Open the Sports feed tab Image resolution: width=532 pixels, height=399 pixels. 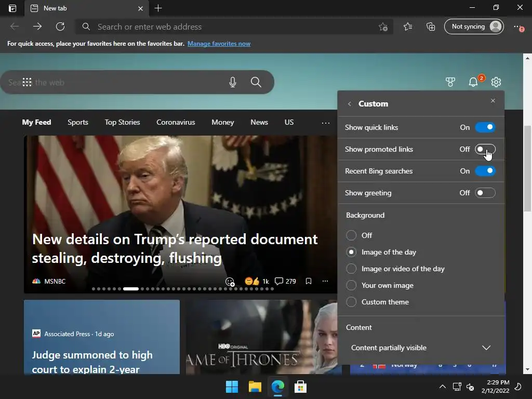[x=78, y=122]
